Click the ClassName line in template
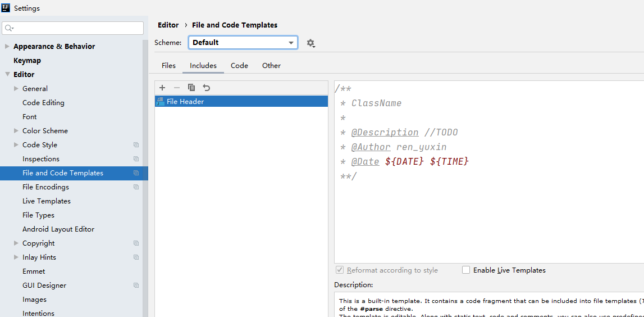644x317 pixels. (371, 103)
